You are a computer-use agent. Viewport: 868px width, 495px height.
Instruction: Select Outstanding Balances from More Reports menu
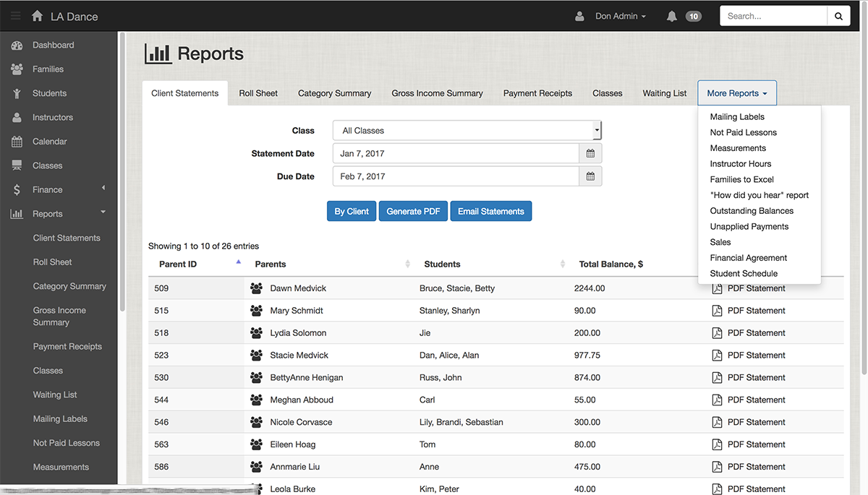pos(752,211)
